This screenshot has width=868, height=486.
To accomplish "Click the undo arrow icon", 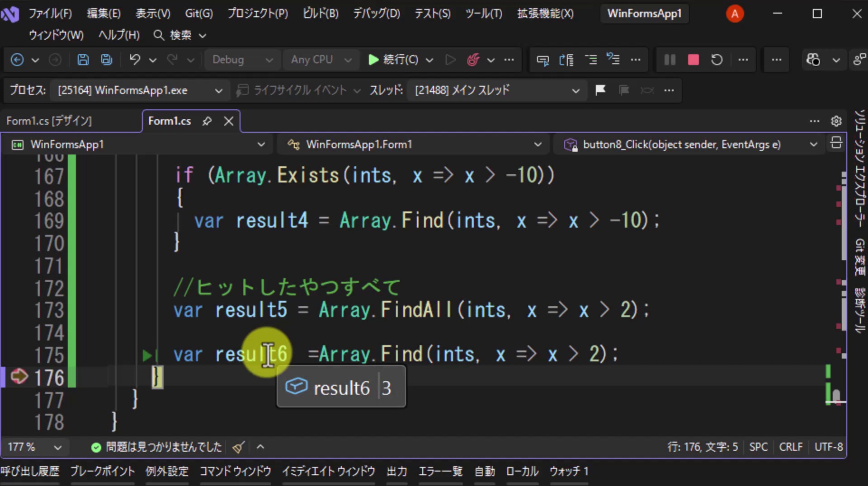I will pos(135,60).
